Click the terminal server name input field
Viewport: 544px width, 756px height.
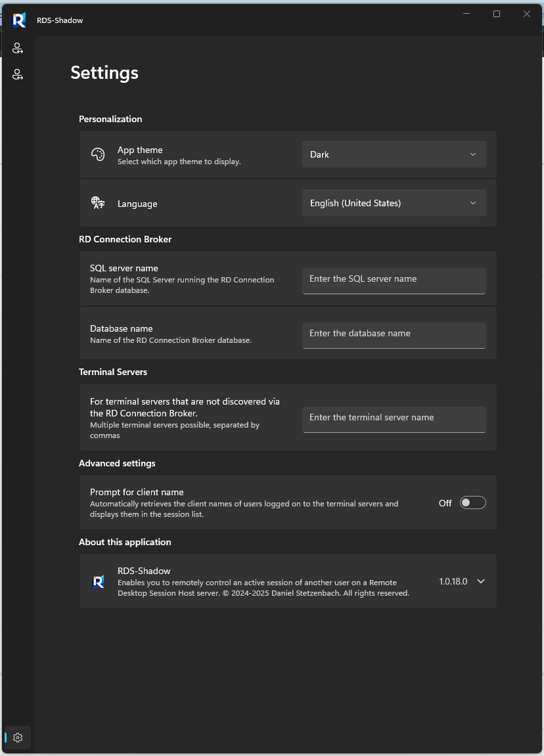394,420
